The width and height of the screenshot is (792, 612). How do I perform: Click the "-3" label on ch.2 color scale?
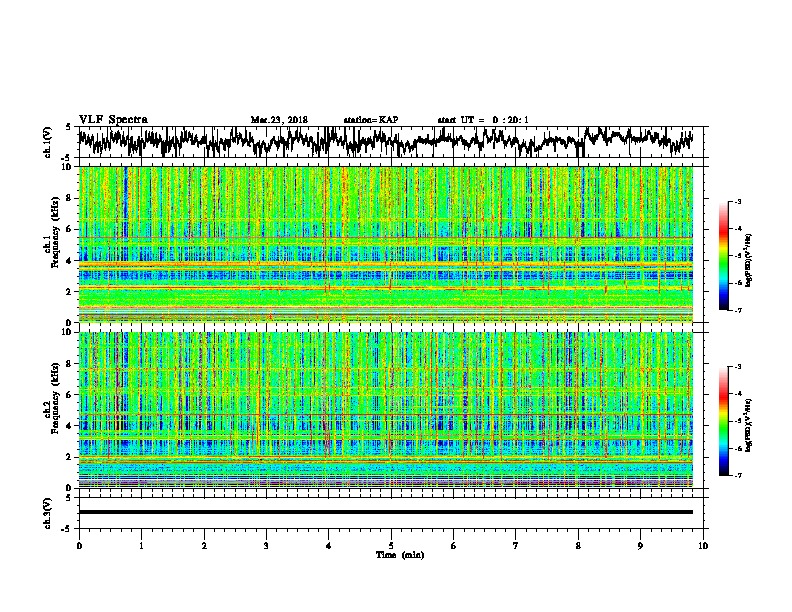point(738,367)
